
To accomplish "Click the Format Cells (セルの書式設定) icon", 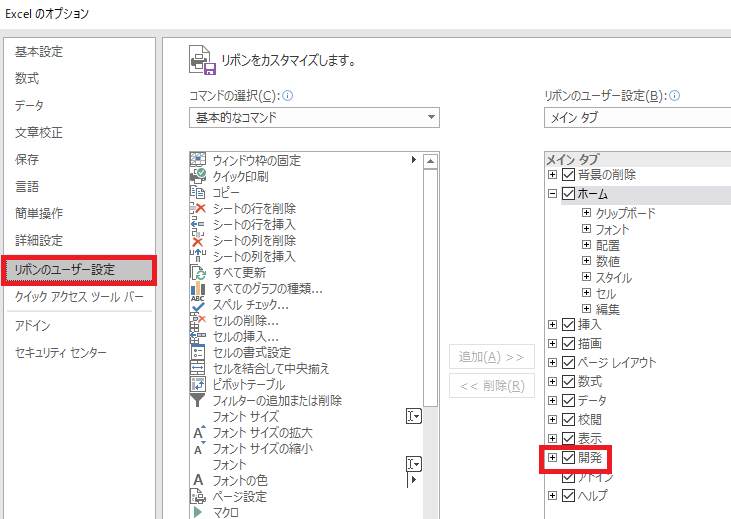I will tap(198, 353).
